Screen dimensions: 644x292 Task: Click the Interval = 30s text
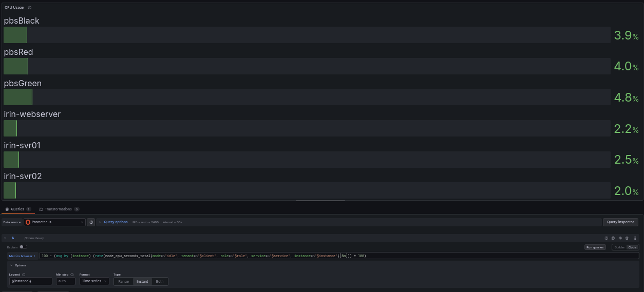tap(172, 222)
